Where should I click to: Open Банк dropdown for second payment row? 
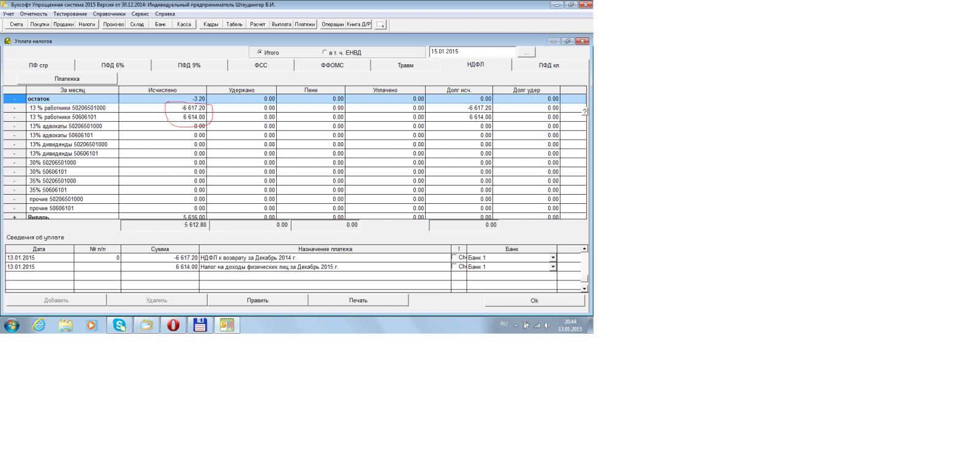(x=553, y=267)
